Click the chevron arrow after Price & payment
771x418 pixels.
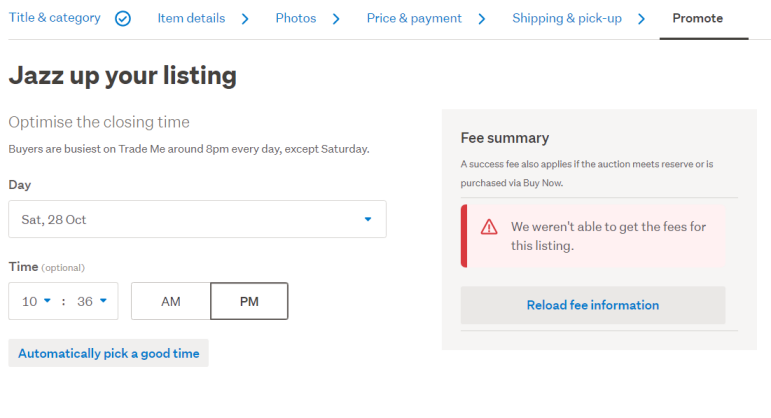(x=482, y=19)
